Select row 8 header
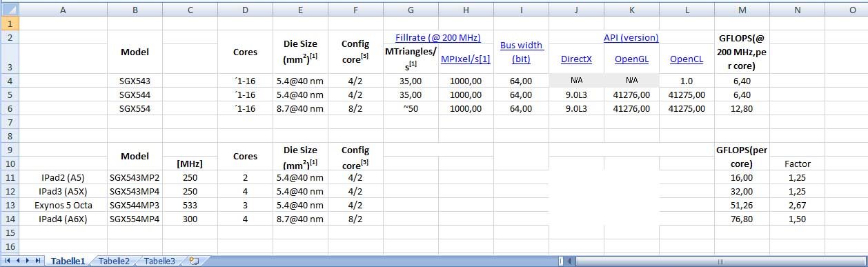Screen dimensions: 868x267 10,136
